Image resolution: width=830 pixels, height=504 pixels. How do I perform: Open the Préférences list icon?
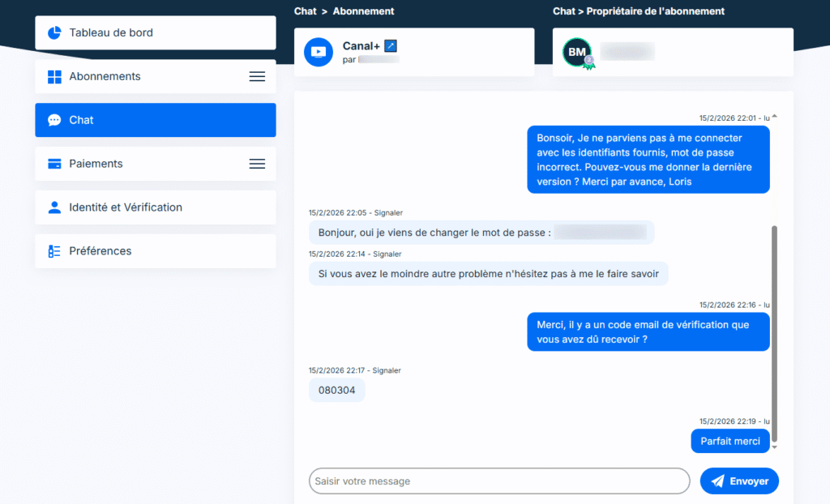[x=53, y=251]
